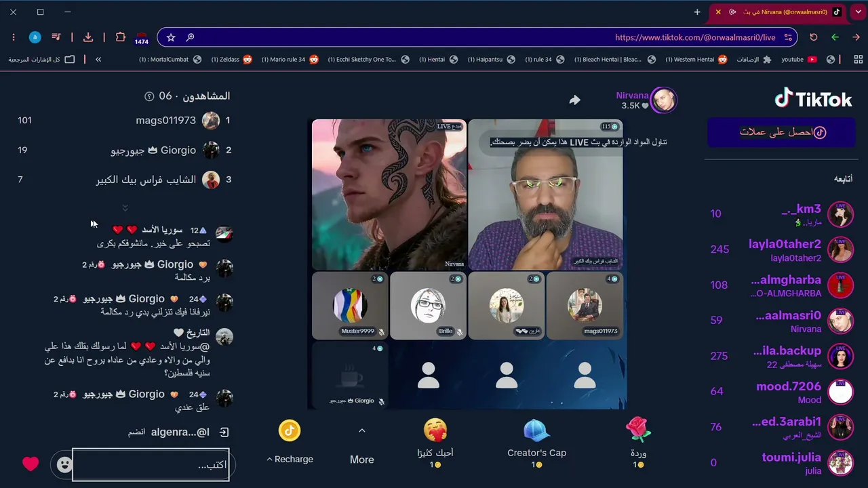Open the ila.backup live channel

pyautogui.click(x=781, y=357)
